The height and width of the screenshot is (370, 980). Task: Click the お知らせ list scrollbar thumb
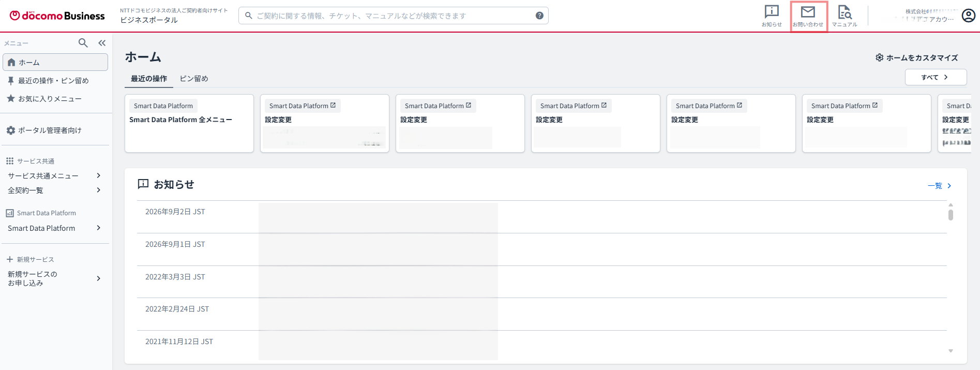[951, 215]
